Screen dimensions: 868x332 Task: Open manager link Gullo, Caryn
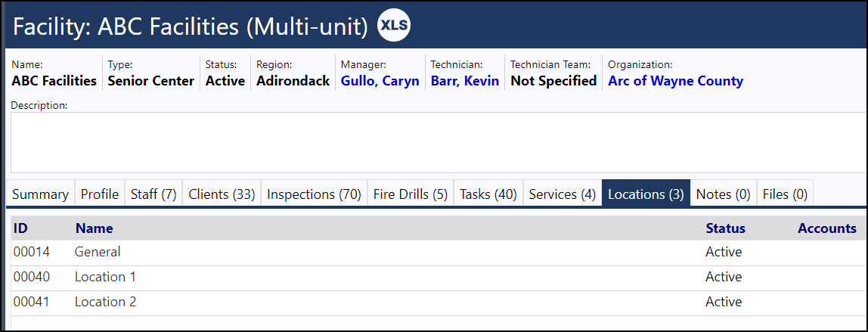(x=380, y=81)
